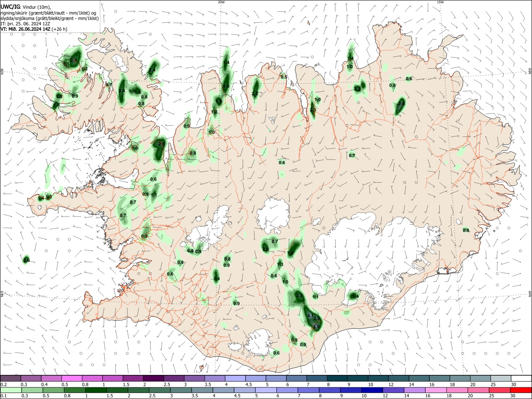Viewport: 532px width, 399px height.
Task: Click the 'IT: þri. 25. 06. 2024 12Z' line
Action: click(x=26, y=24)
